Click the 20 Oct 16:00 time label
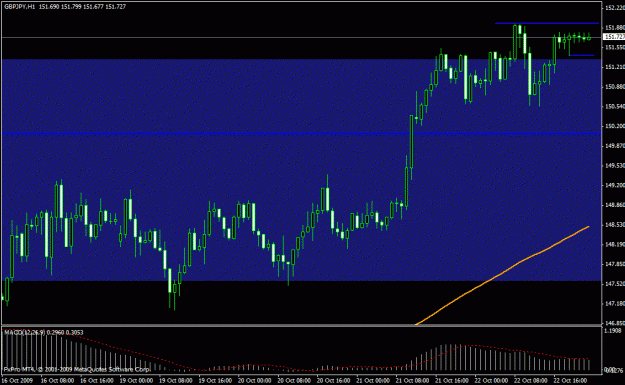This screenshot has width=625, height=385. tap(334, 380)
